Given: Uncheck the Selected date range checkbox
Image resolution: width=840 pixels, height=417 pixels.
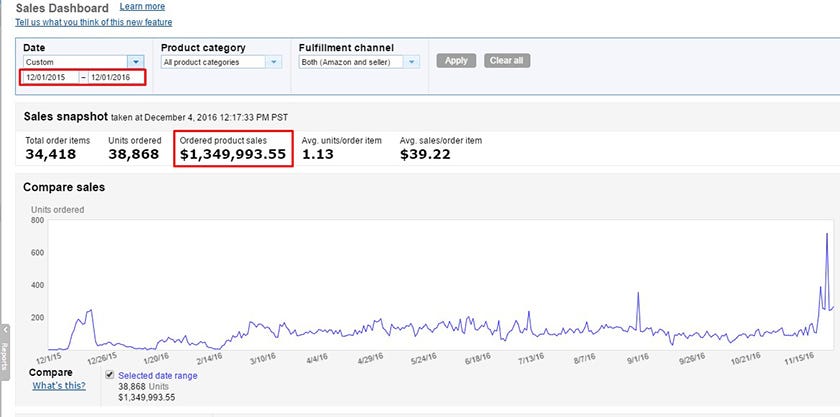Looking at the screenshot, I should point(110,375).
